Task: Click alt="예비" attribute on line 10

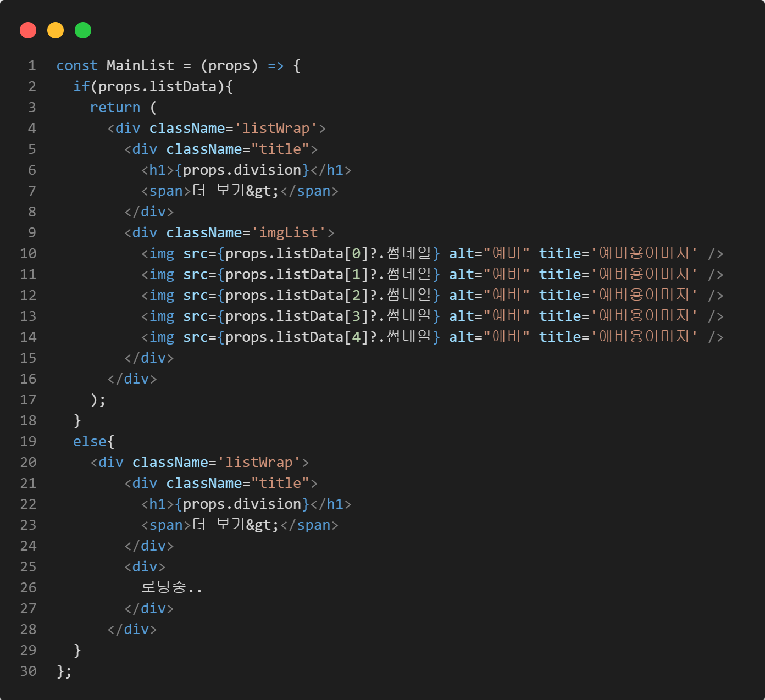Action: [490, 253]
